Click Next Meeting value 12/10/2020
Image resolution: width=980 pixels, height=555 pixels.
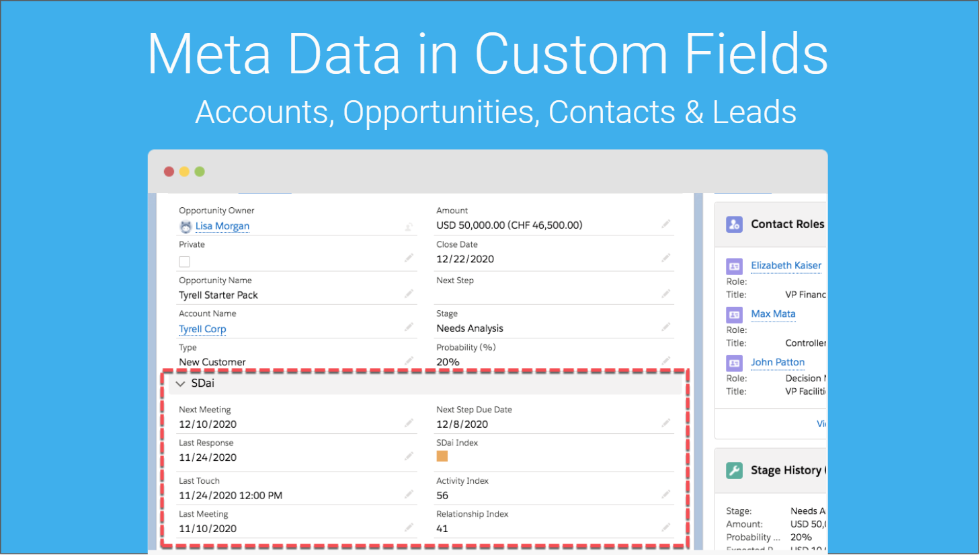coord(208,424)
